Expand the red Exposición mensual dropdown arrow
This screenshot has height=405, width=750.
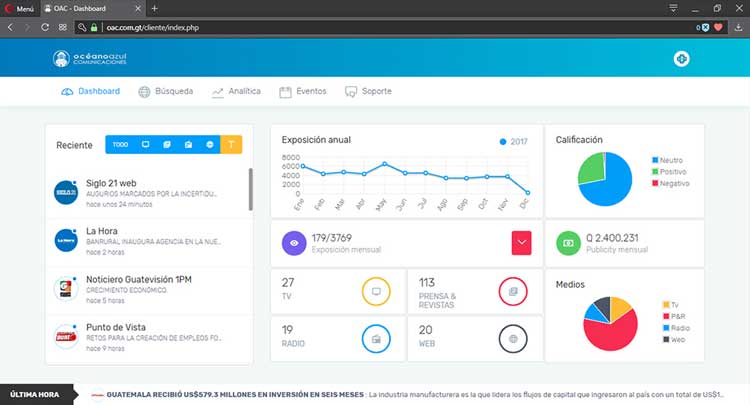point(521,242)
